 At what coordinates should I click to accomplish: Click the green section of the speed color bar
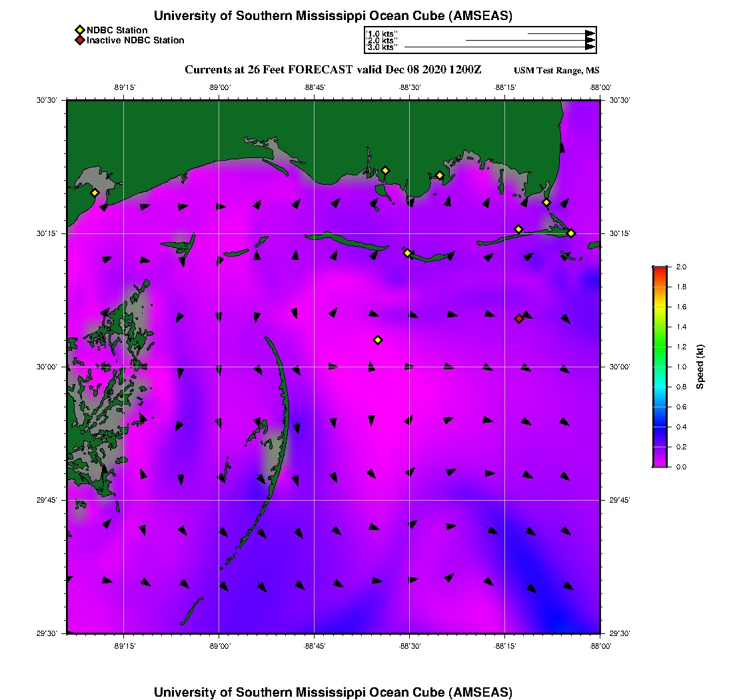pos(659,347)
